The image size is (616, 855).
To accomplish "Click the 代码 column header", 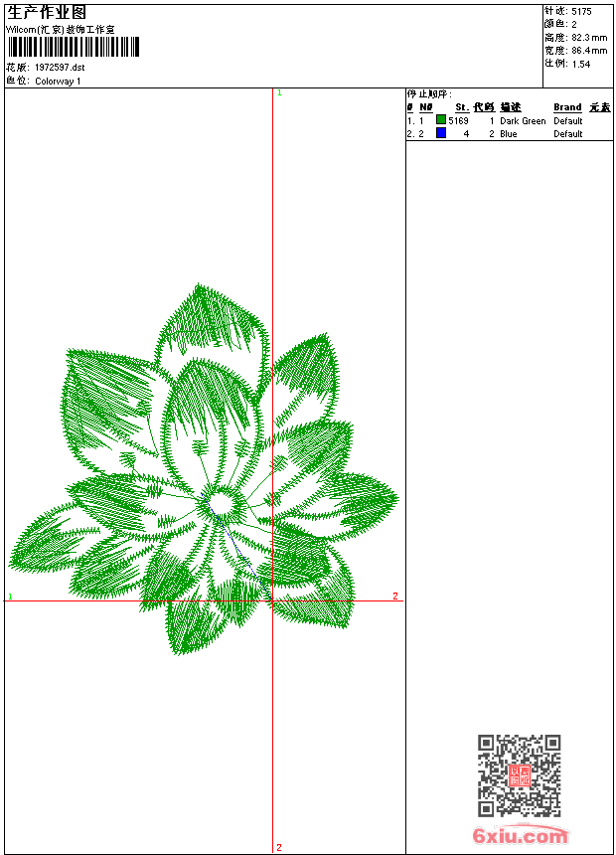I will coord(484,107).
